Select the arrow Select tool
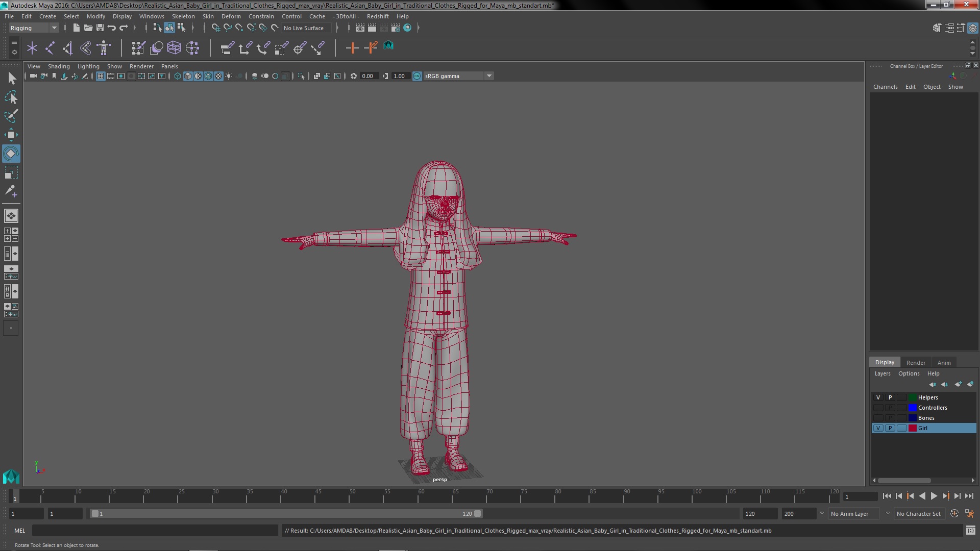The image size is (980, 551). [x=11, y=78]
